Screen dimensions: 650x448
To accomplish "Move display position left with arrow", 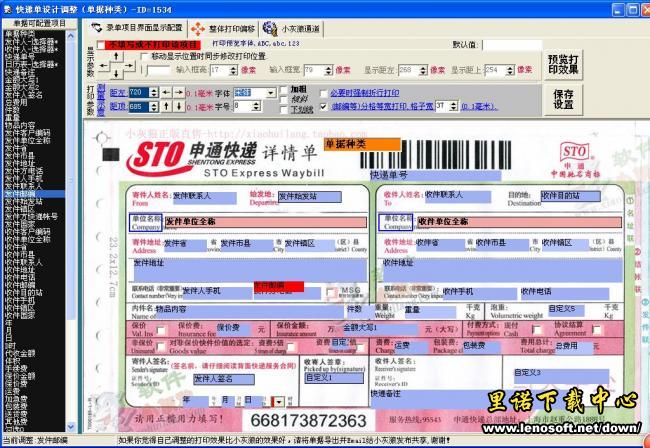I will pos(104,65).
